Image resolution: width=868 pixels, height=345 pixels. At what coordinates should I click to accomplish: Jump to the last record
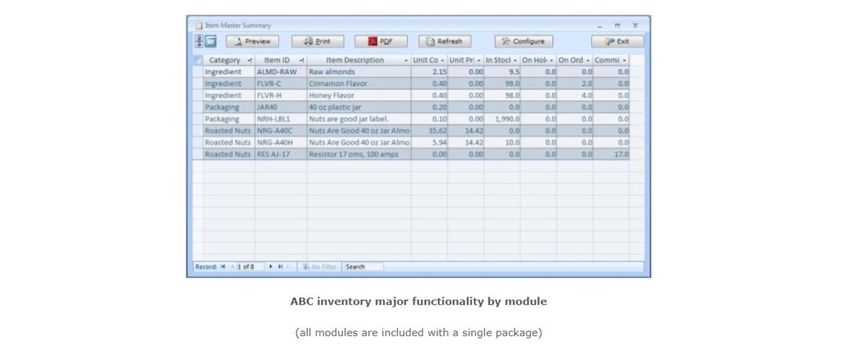click(280, 267)
